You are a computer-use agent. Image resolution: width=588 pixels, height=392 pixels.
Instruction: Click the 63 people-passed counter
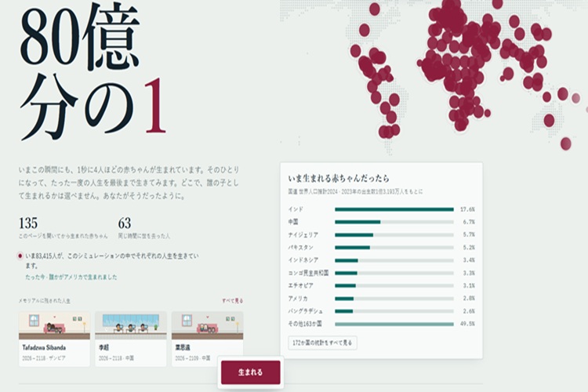click(125, 223)
